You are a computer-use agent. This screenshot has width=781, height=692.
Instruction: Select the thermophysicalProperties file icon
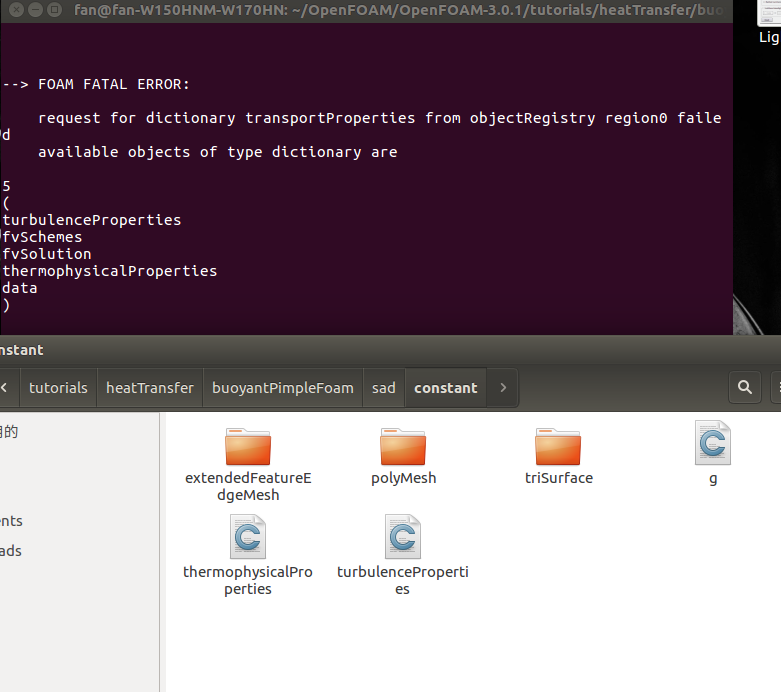pos(248,537)
